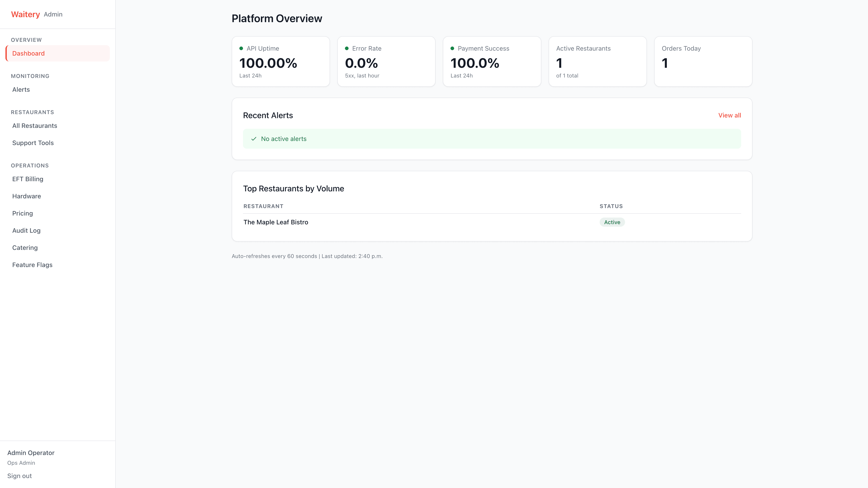
Task: Click the green Payment Success status dot
Action: pos(453,49)
